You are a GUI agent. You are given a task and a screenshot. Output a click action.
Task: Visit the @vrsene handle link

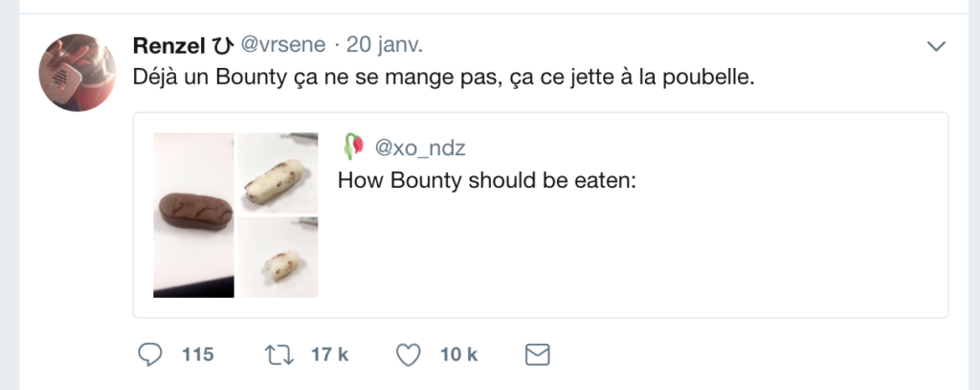point(284,45)
